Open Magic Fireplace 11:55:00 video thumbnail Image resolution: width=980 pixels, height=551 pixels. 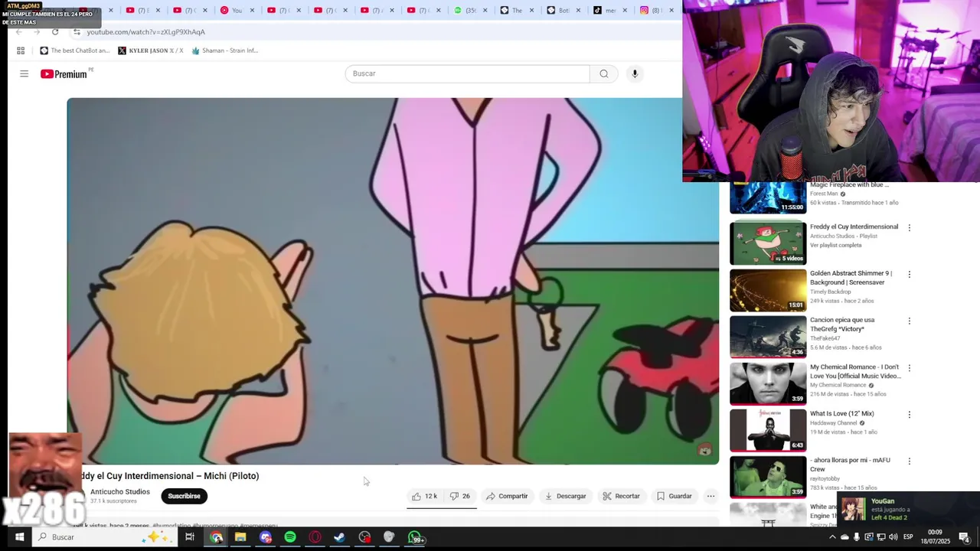768,197
